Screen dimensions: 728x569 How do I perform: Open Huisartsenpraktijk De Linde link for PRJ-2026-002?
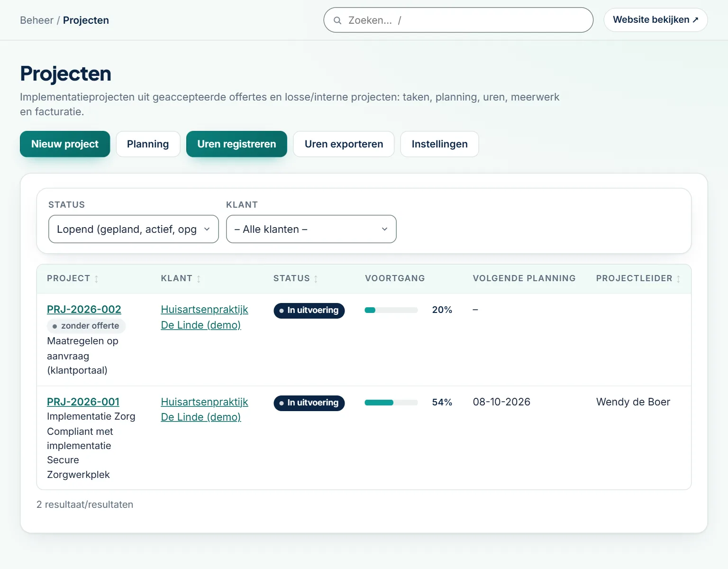[204, 317]
